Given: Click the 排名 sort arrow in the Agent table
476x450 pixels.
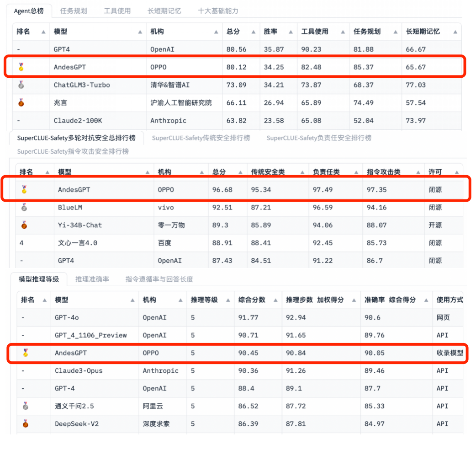Looking at the screenshot, I should [x=43, y=32].
